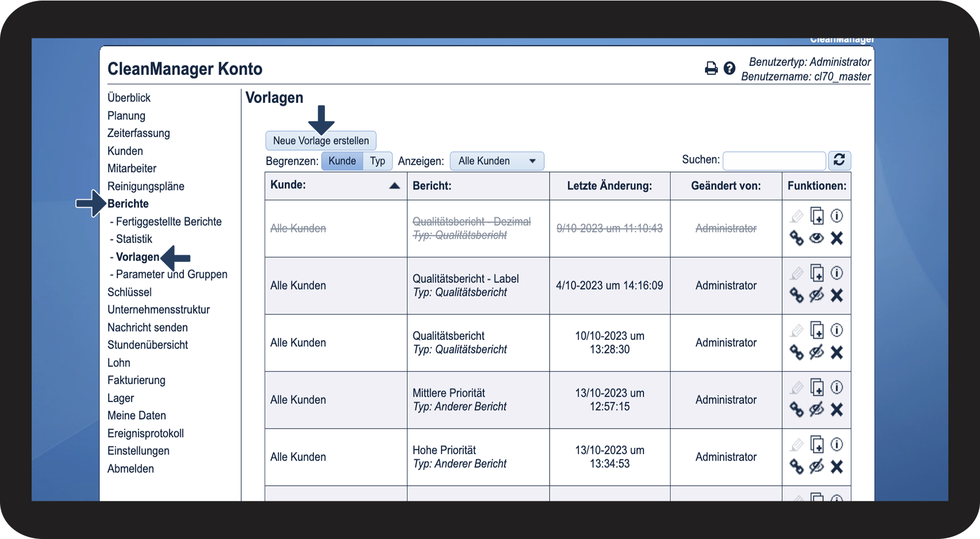Image resolution: width=980 pixels, height=539 pixels.
Task: Duplicate the Qualitätsbericht - Label template
Action: pos(816,273)
